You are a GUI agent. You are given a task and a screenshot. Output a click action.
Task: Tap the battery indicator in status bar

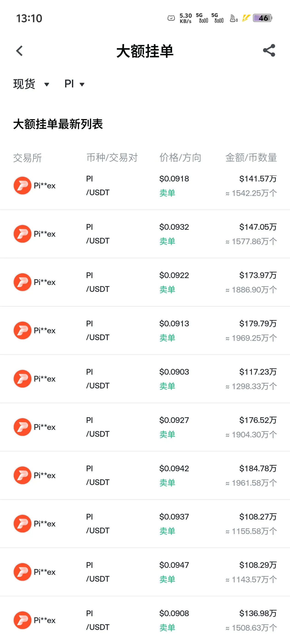pyautogui.click(x=262, y=18)
